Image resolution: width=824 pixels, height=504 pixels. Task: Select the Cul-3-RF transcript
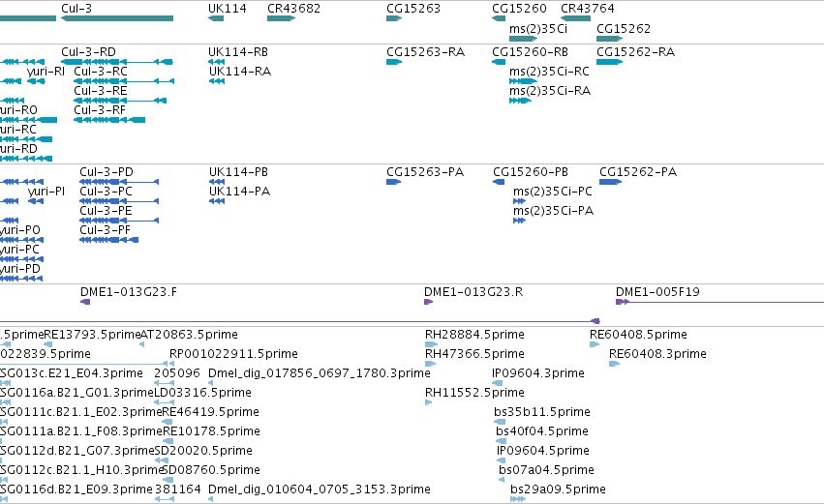click(109, 120)
